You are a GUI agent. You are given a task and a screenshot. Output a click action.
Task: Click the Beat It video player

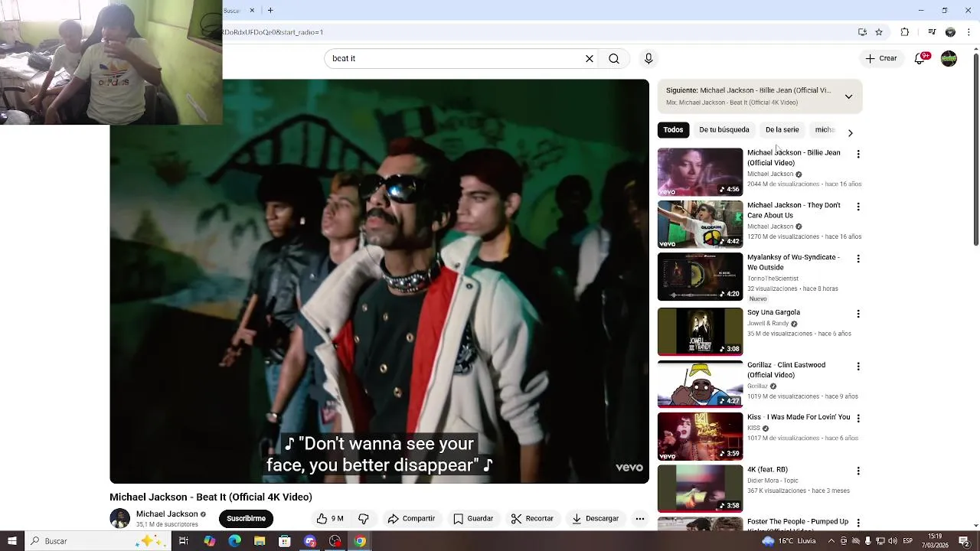click(x=379, y=281)
